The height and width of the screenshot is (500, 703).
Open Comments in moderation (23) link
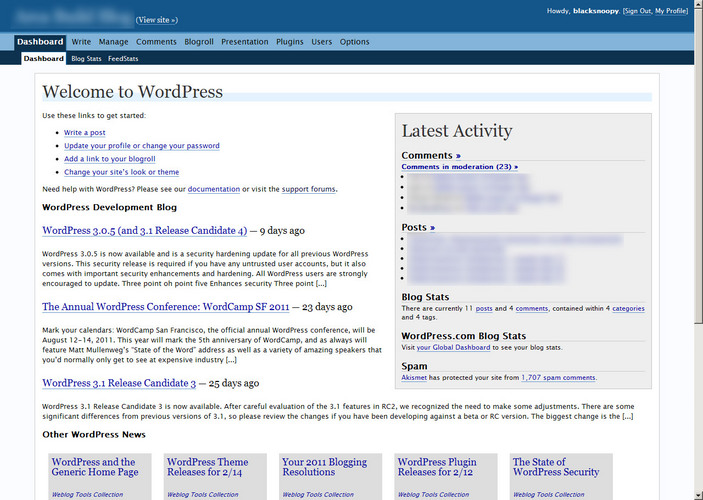pyautogui.click(x=460, y=167)
